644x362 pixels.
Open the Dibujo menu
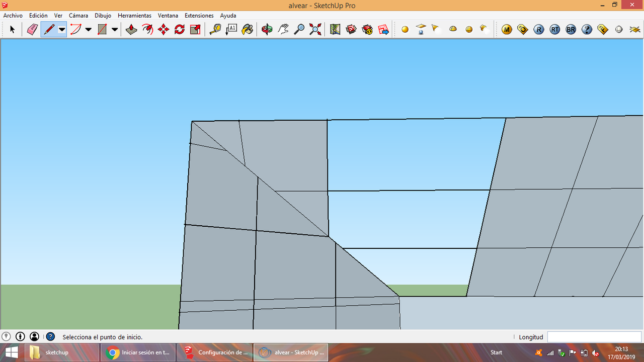click(103, 16)
